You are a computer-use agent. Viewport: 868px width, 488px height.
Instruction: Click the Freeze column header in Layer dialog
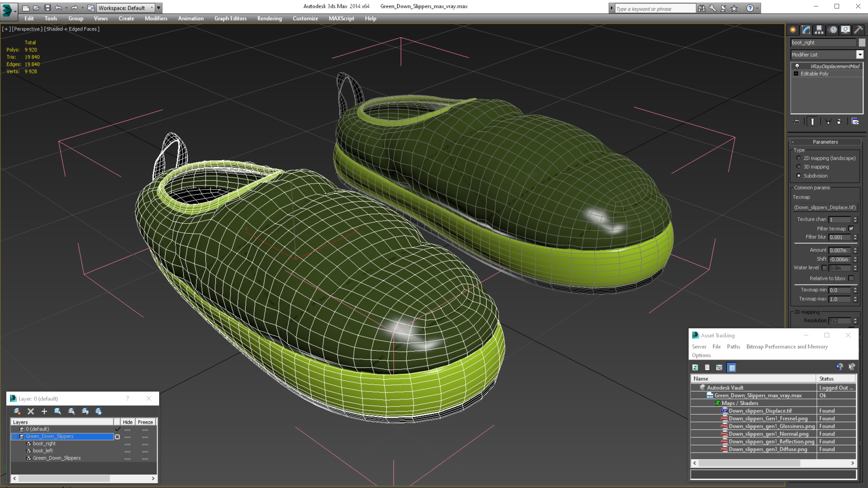(145, 422)
